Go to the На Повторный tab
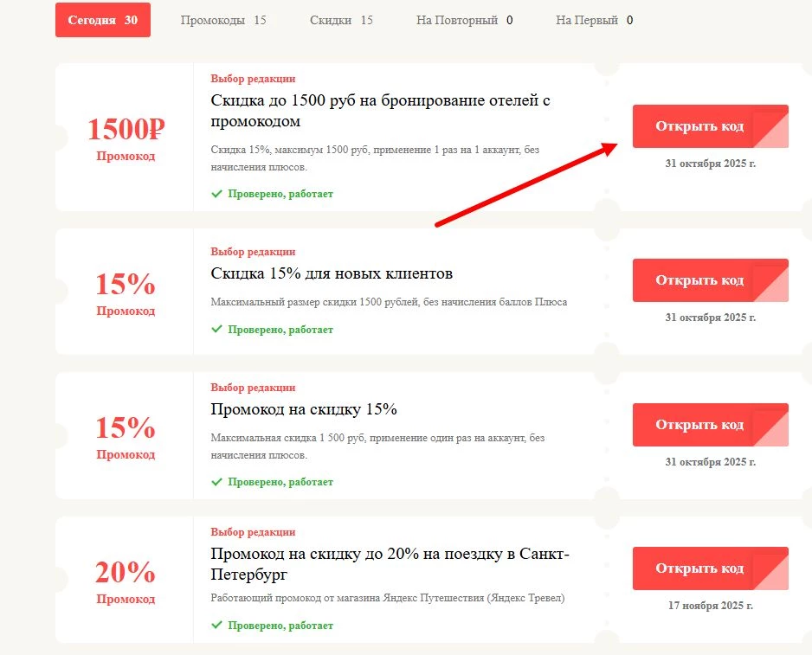This screenshot has height=655, width=812. [463, 20]
